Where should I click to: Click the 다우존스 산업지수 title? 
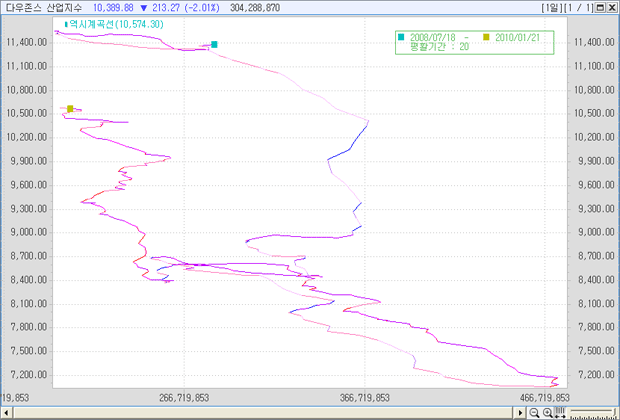[x=44, y=7]
